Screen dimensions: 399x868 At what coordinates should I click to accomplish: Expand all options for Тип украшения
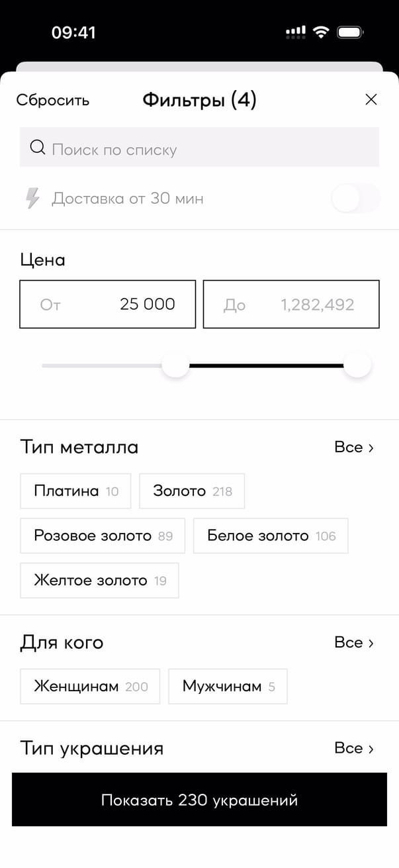(354, 748)
